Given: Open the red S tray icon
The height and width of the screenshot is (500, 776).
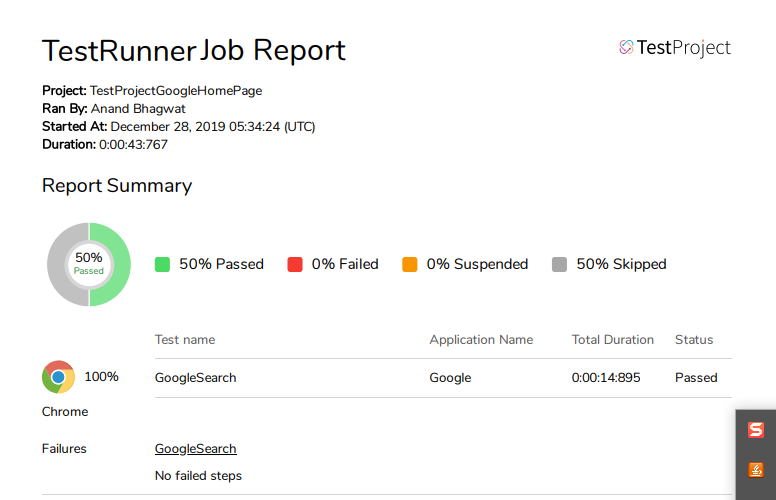Looking at the screenshot, I should pos(756,430).
